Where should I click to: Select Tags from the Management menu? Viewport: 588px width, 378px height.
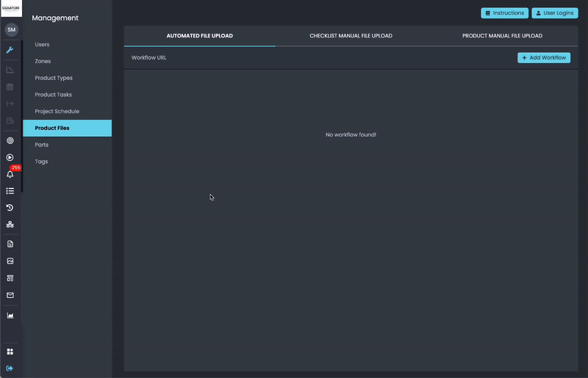tap(41, 161)
